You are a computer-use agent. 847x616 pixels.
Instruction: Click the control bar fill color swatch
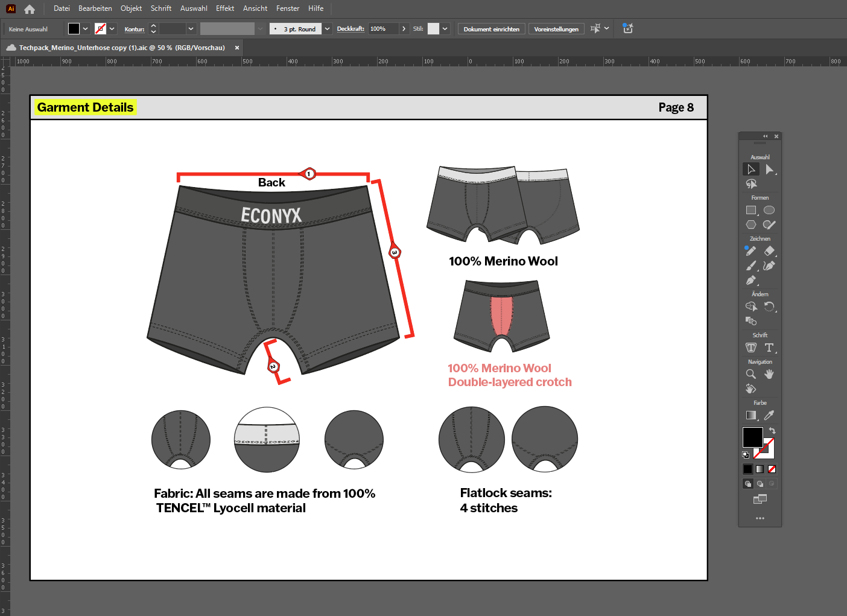click(x=74, y=29)
